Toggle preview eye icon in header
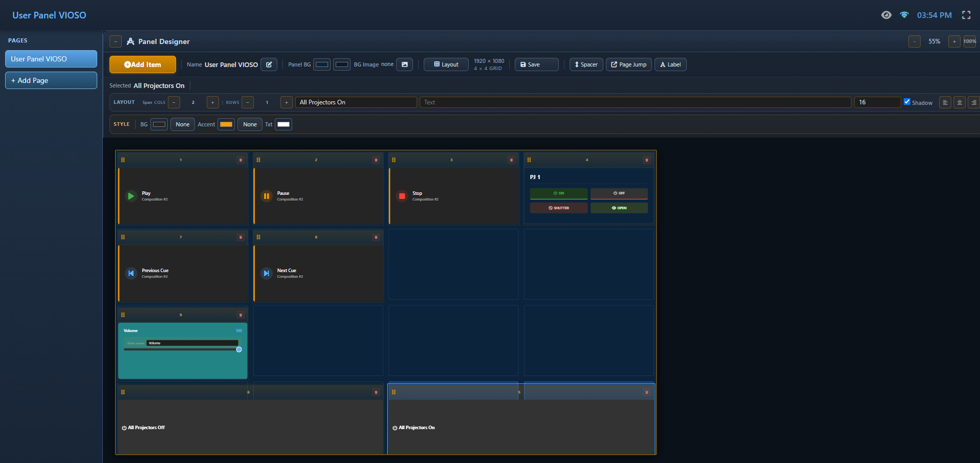 pyautogui.click(x=886, y=15)
